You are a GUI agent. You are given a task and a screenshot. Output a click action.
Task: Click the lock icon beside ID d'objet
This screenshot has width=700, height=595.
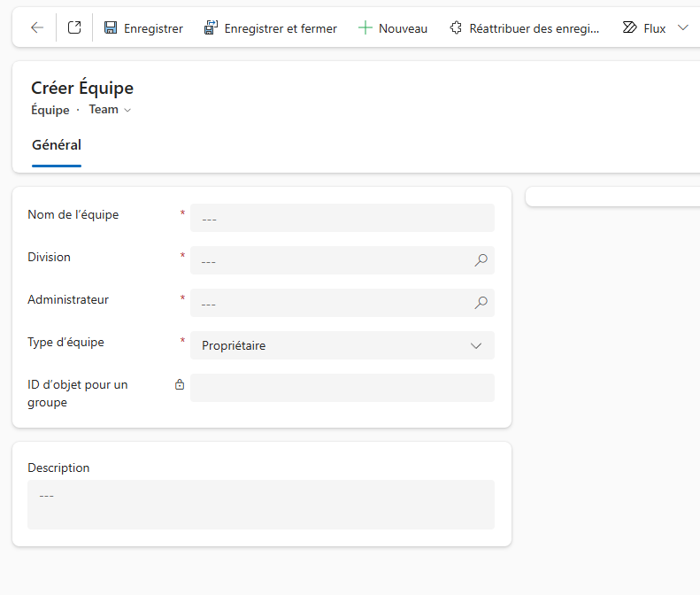tap(180, 385)
